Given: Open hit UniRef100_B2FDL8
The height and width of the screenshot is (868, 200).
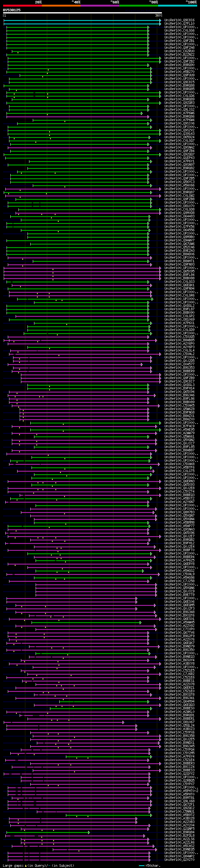Looking at the screenshot, I should (x=179, y=836).
